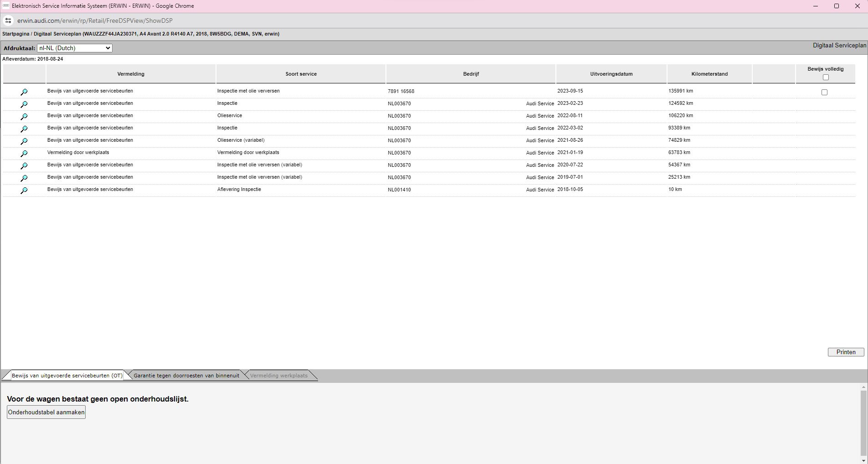Click the 54367 km value

pos(679,165)
